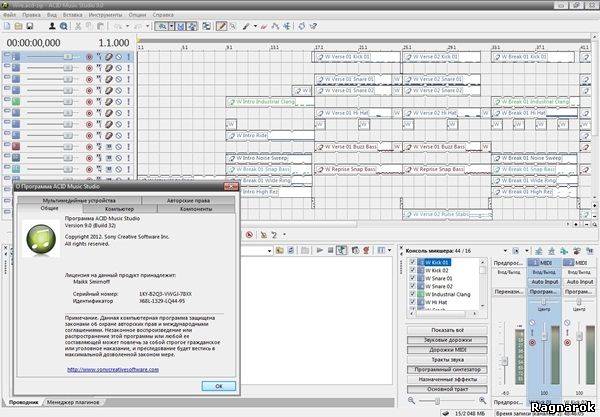Open dropdown arrow beside Консоль микшера title
Screen dimensions: 600x417
(505, 251)
